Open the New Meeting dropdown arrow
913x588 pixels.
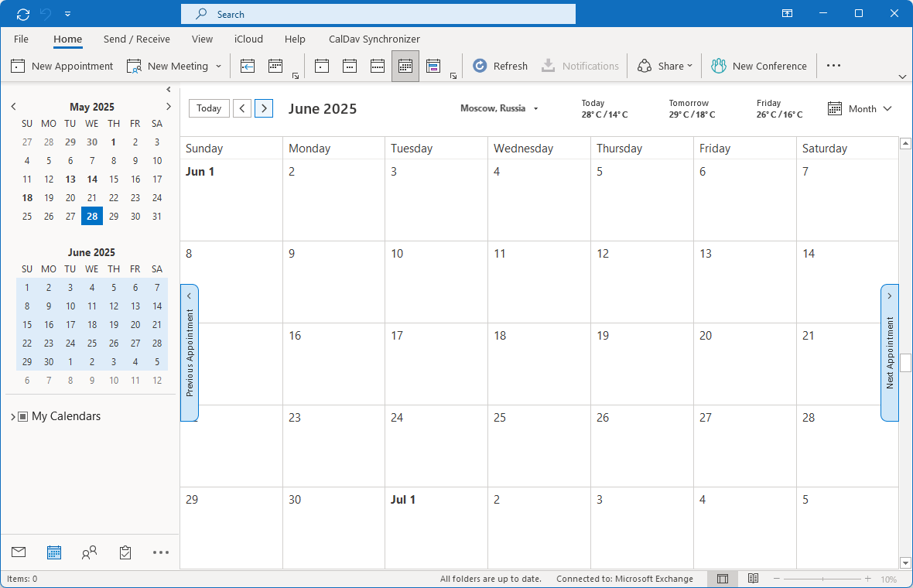coord(219,67)
